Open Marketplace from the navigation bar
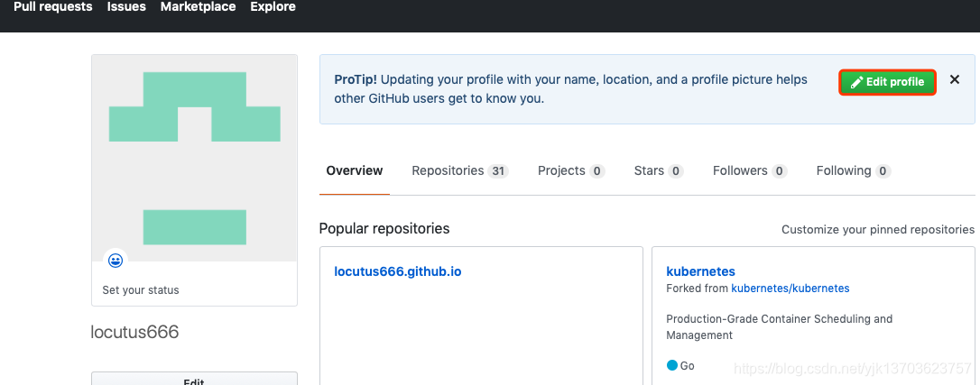 click(x=199, y=7)
